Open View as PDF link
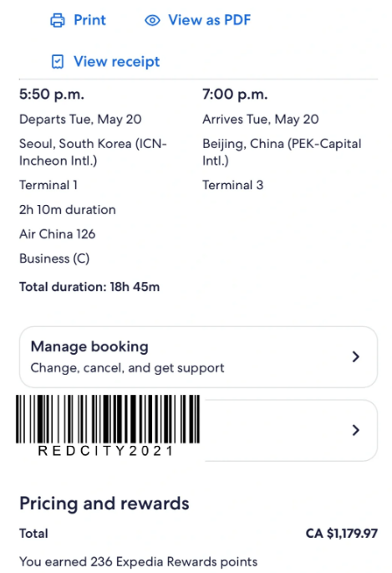Viewport: 392px width, 573px height. click(209, 20)
